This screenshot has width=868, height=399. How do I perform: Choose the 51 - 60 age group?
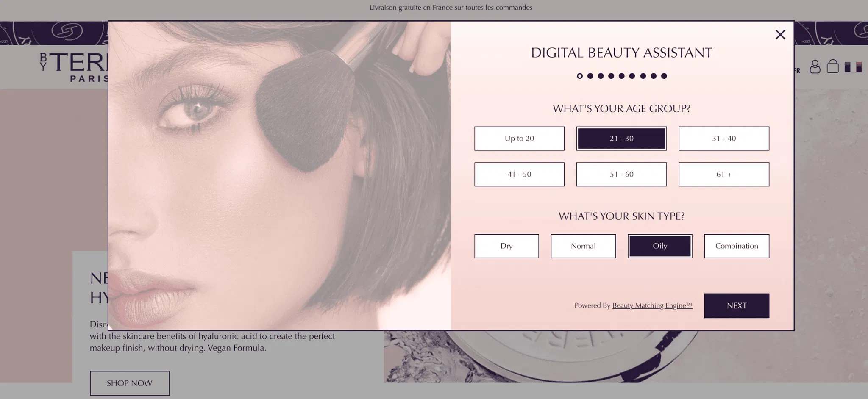point(621,174)
